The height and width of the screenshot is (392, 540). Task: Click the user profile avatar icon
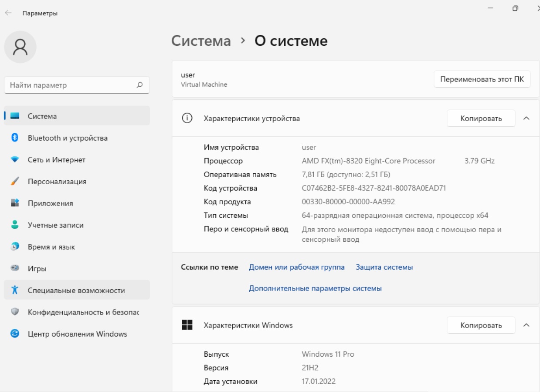point(20,47)
